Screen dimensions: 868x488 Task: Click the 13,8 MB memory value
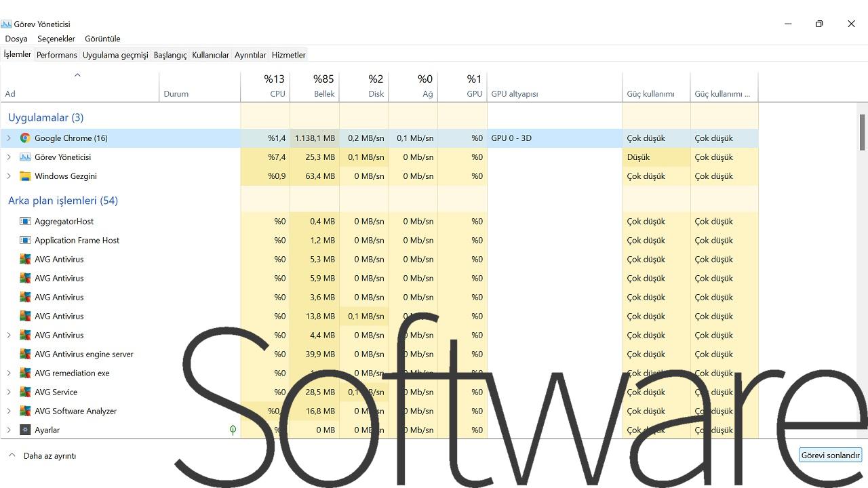click(x=320, y=317)
